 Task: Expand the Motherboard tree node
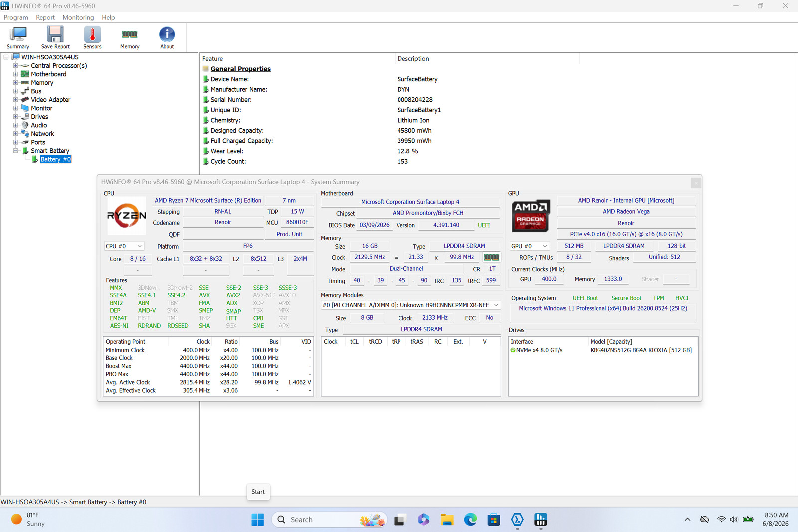15,74
